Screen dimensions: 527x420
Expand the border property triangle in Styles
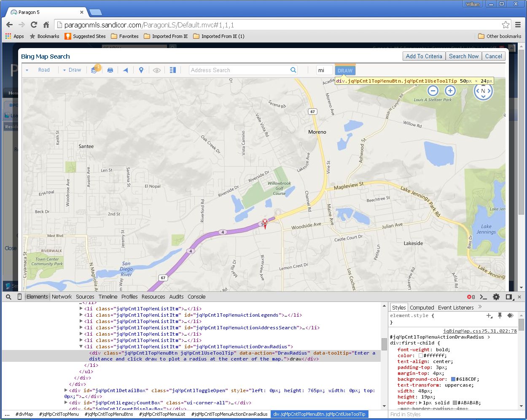point(420,403)
